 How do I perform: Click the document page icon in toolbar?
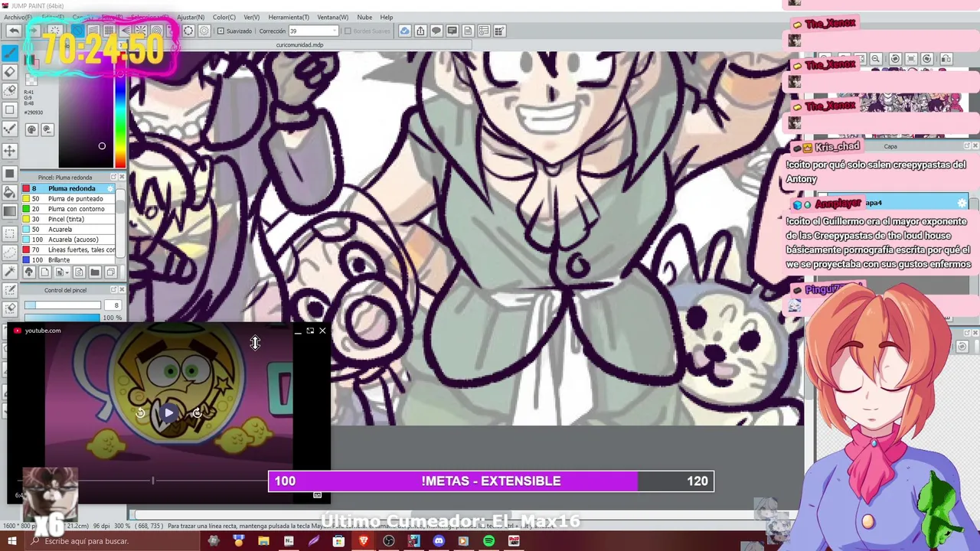[468, 31]
